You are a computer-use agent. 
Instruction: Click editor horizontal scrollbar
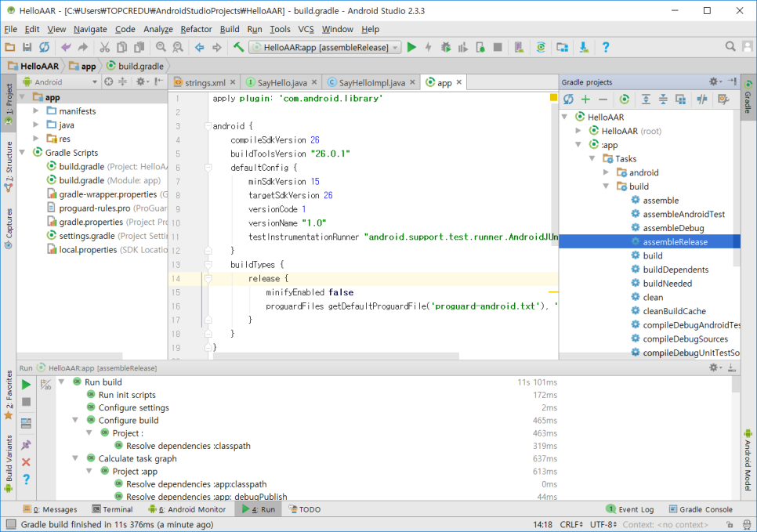click(x=335, y=356)
